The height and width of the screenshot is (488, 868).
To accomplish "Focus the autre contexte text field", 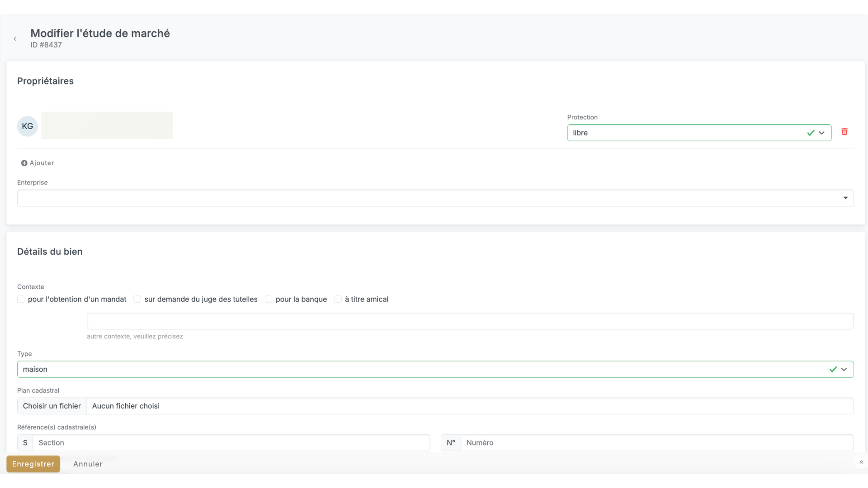I will (x=470, y=321).
